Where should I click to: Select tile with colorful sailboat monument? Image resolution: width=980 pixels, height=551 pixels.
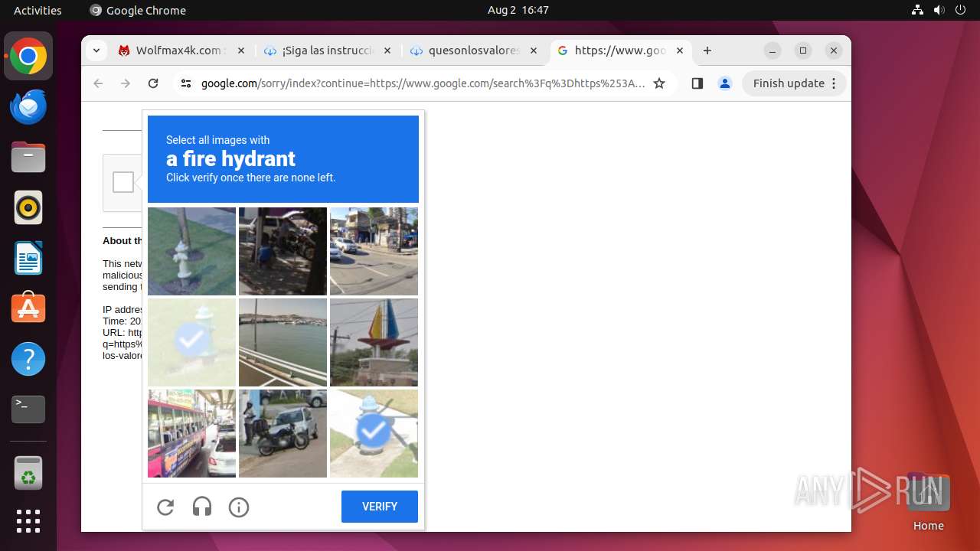pos(374,342)
